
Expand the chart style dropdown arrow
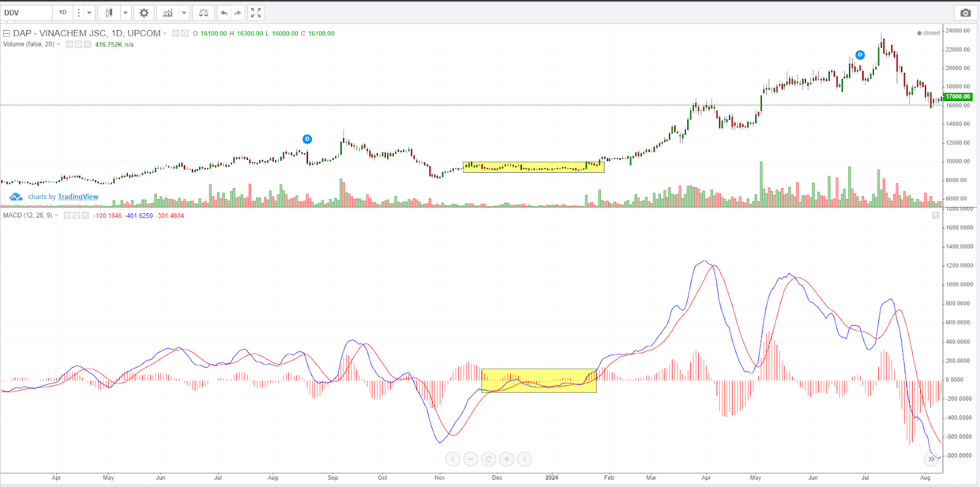126,12
